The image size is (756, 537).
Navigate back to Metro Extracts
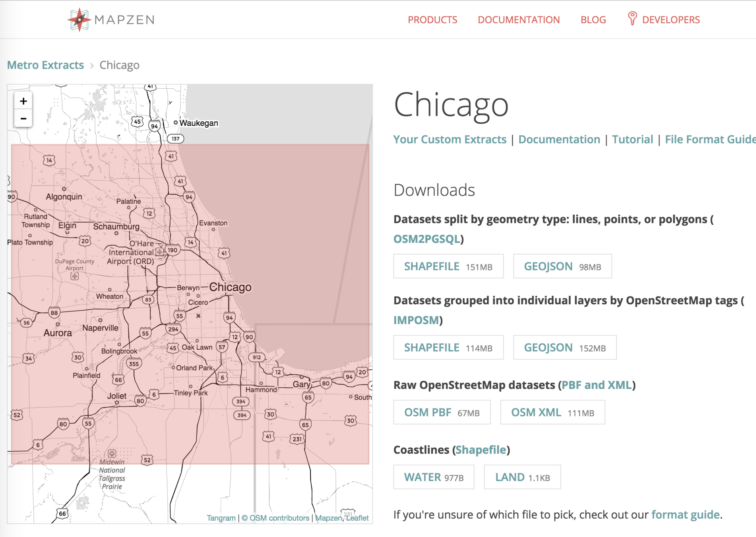(x=45, y=65)
